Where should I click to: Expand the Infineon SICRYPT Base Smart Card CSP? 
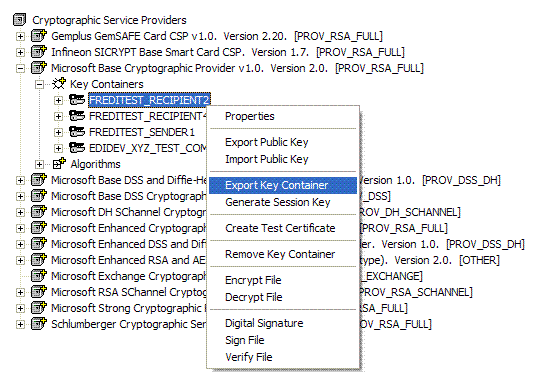(20, 52)
